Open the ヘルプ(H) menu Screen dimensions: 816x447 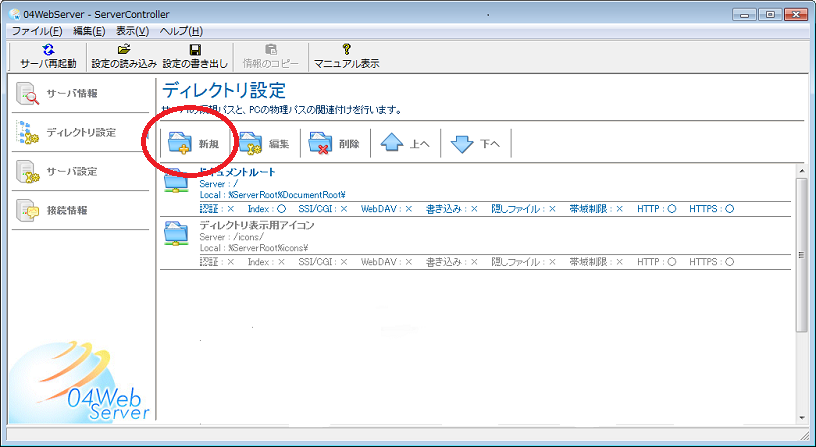point(181,31)
